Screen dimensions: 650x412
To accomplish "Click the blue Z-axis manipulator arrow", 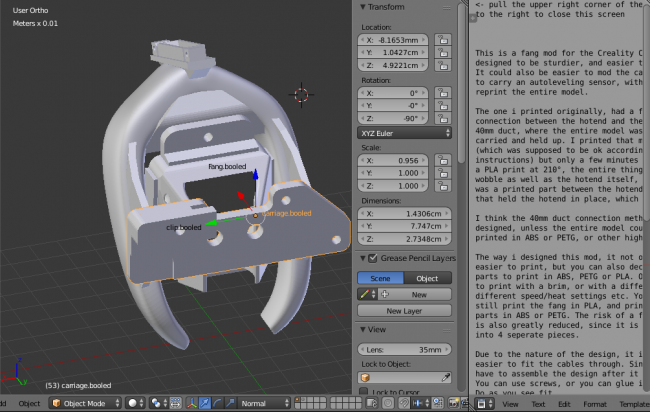I will pyautogui.click(x=256, y=174).
